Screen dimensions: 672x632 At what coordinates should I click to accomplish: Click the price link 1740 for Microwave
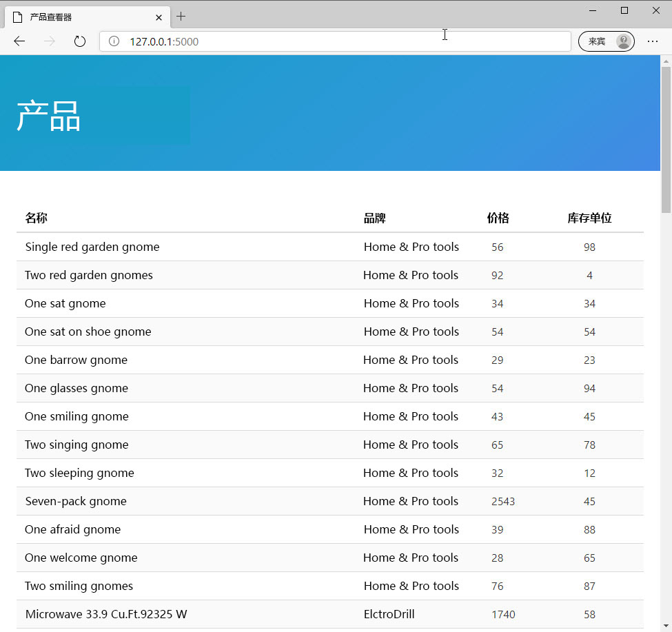tap(503, 614)
